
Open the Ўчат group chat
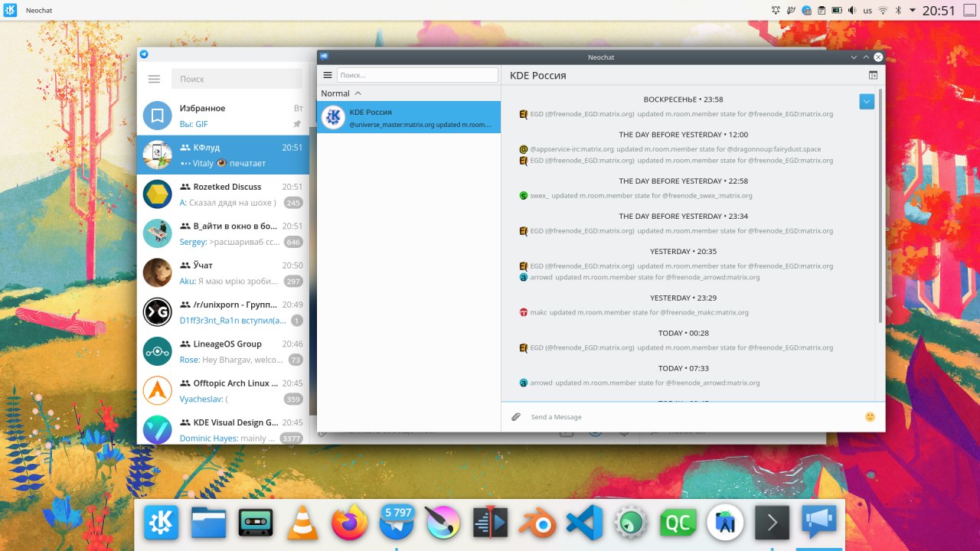click(x=223, y=272)
